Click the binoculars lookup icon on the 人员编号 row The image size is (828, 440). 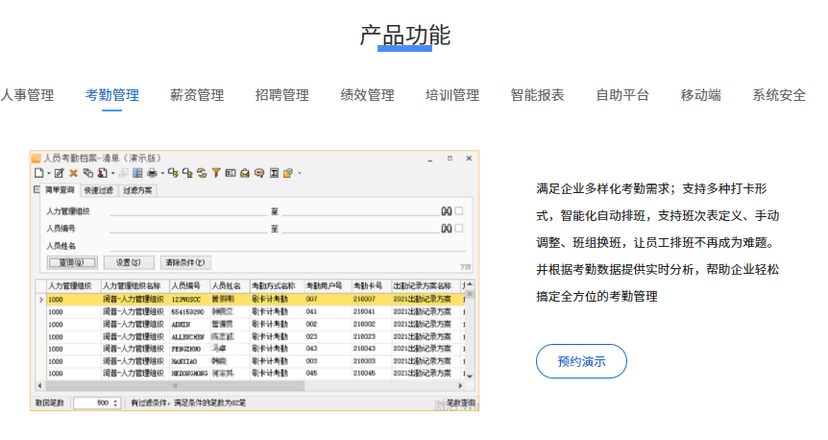[x=446, y=228]
